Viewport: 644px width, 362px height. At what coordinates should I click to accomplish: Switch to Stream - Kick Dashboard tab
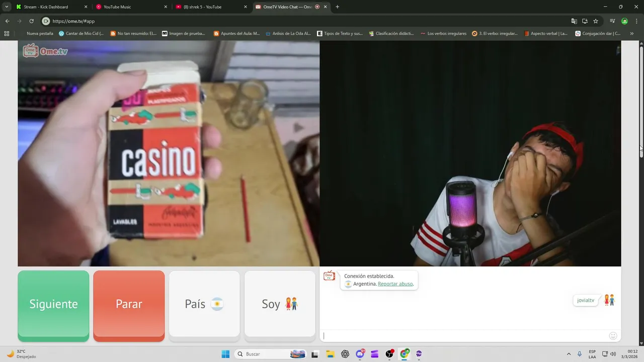[46, 7]
